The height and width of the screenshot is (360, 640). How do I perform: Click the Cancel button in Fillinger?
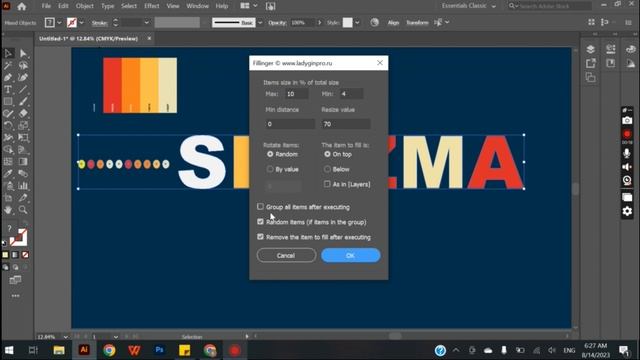(286, 256)
